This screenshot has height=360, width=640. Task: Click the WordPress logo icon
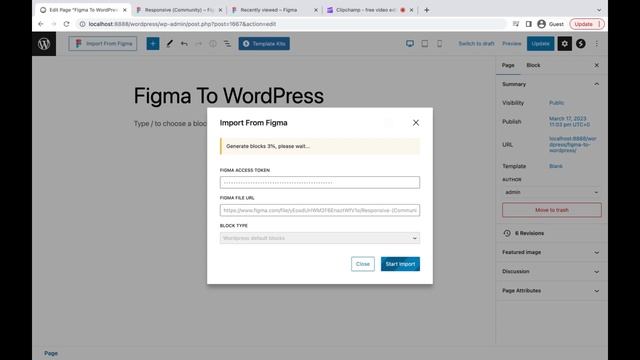pos(44,44)
